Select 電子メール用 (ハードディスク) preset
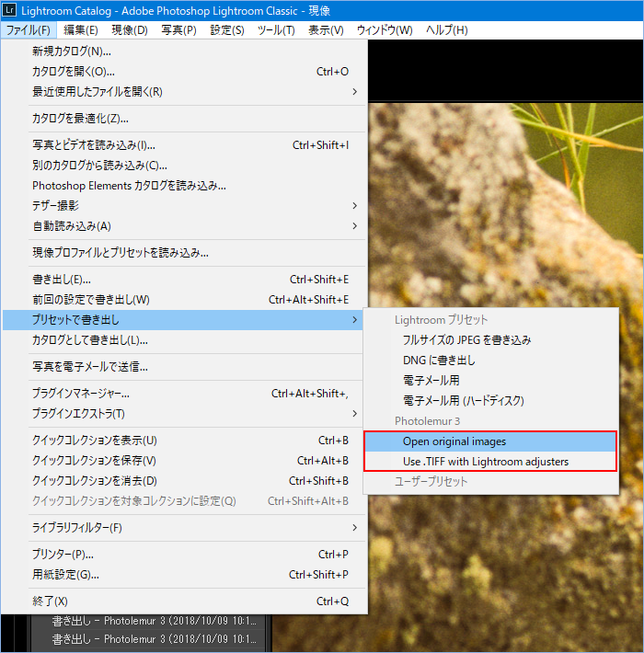Image resolution: width=644 pixels, height=653 pixels. pos(490,401)
